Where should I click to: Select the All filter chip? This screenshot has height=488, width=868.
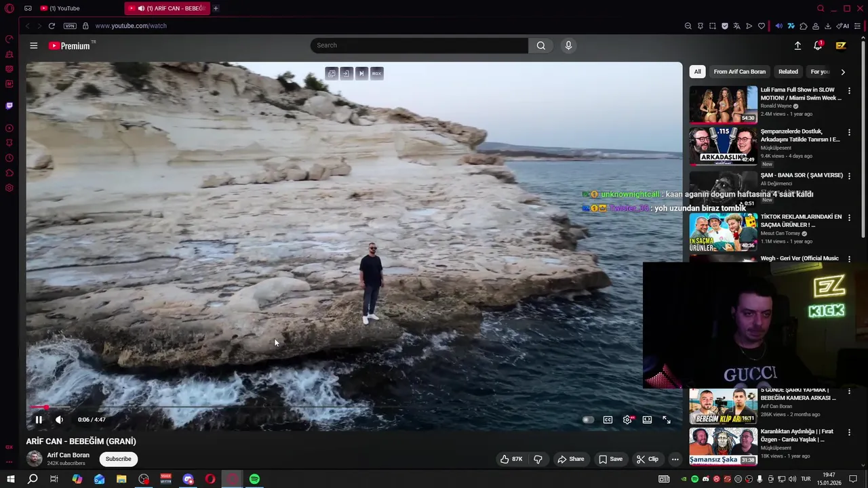point(697,71)
